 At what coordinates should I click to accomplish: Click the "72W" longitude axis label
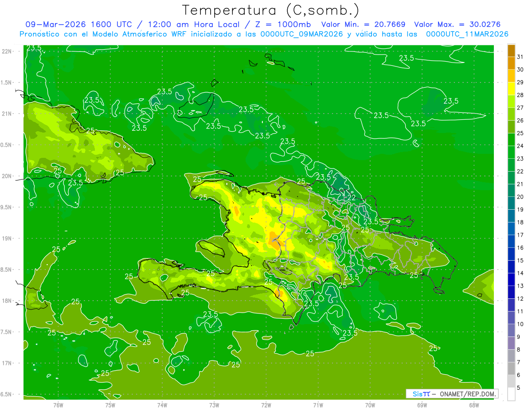click(x=266, y=405)
